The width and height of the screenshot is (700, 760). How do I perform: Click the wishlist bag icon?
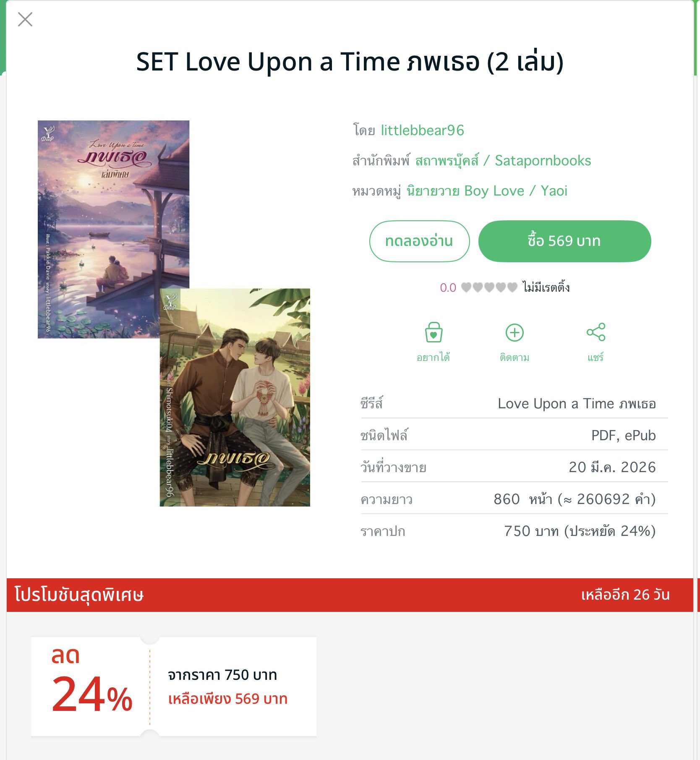(x=434, y=332)
